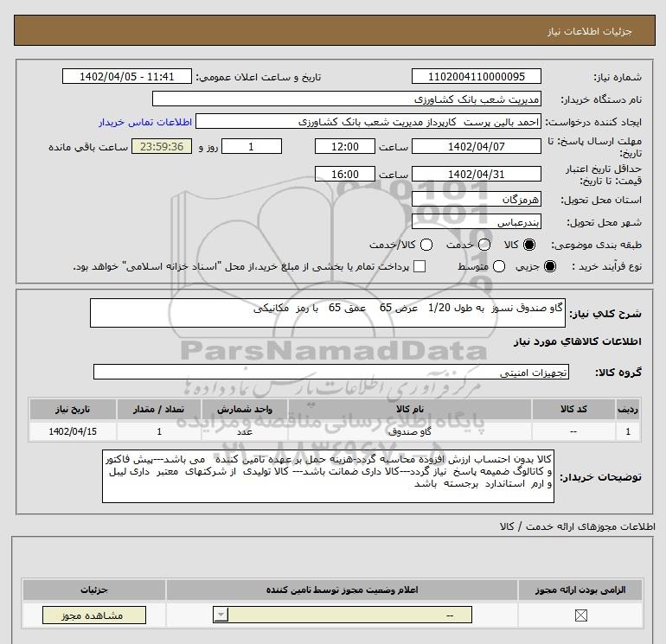Click the days remaining field showing 1
This screenshot has height=644, width=666.
click(x=252, y=146)
